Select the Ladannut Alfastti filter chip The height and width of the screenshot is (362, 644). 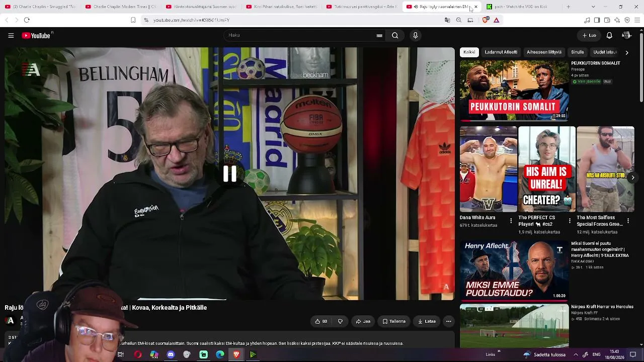click(501, 52)
